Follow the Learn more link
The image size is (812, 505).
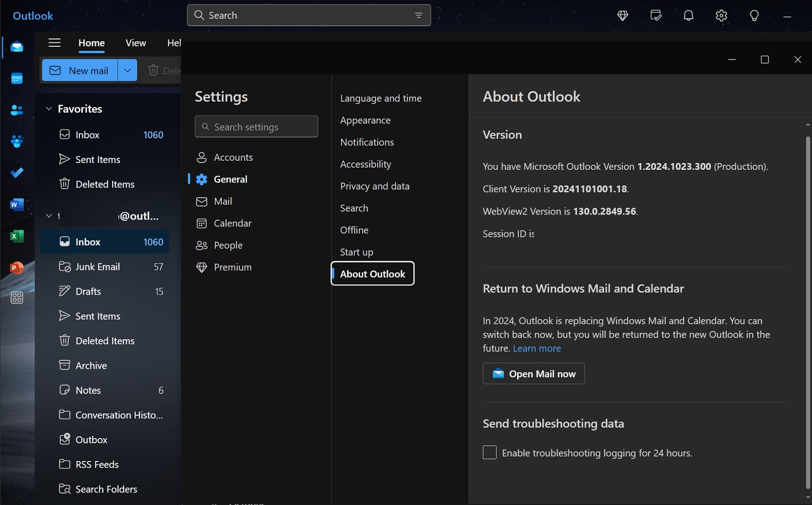(537, 348)
